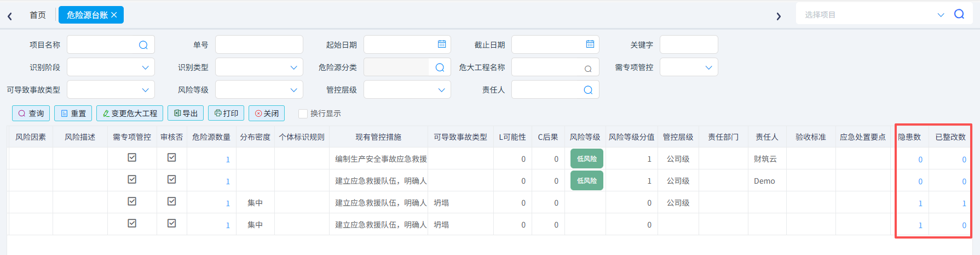This screenshot has height=255, width=980.
Task: Click the 关闭 button
Action: (x=267, y=113)
